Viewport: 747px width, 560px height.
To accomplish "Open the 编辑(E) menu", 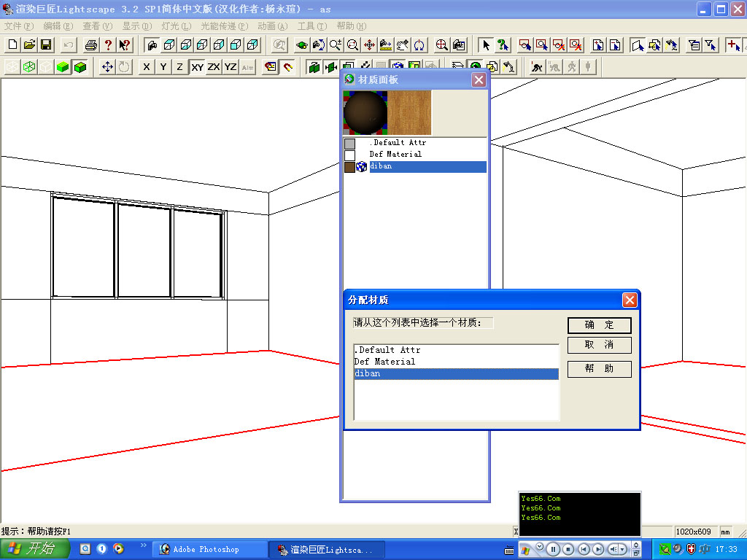I will coord(58,26).
